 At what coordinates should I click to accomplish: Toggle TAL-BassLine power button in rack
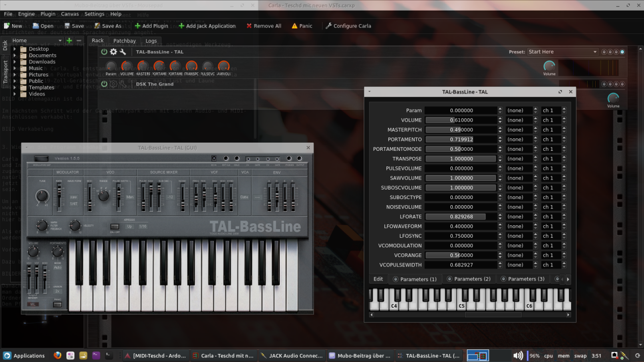point(104,52)
